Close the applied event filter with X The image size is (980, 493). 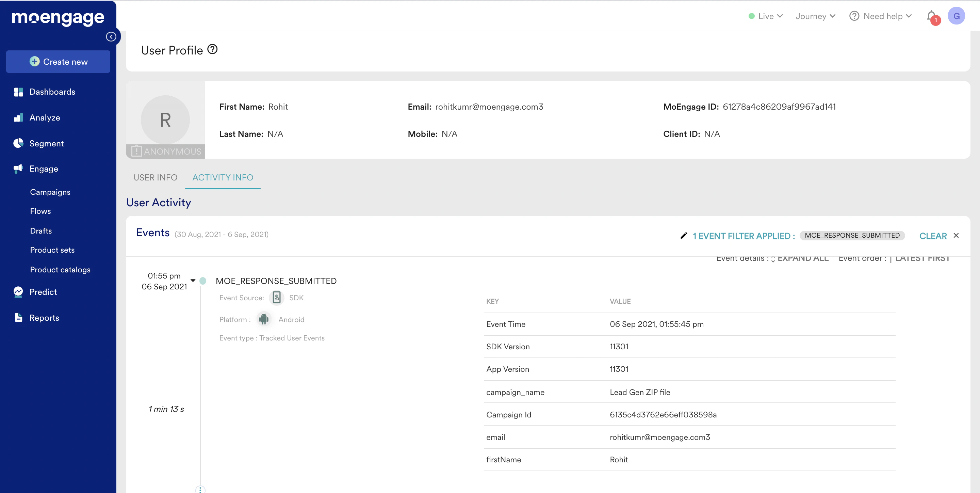click(956, 236)
